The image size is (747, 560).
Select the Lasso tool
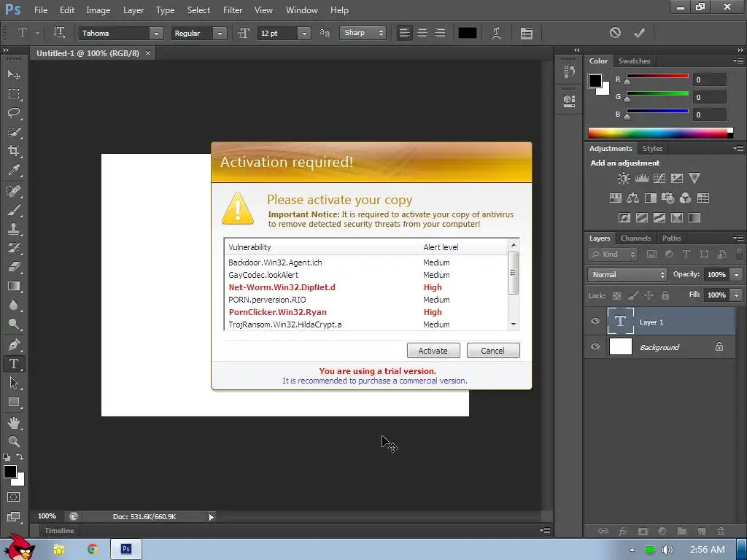14,113
